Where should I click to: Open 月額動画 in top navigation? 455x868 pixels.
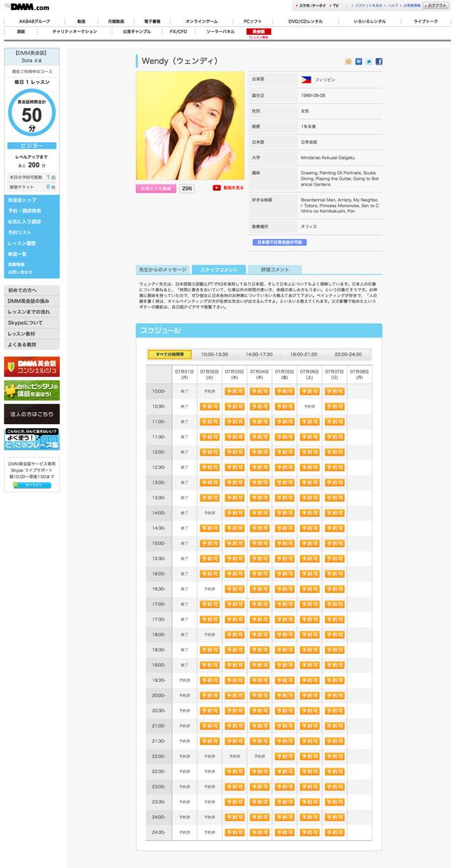[115, 21]
